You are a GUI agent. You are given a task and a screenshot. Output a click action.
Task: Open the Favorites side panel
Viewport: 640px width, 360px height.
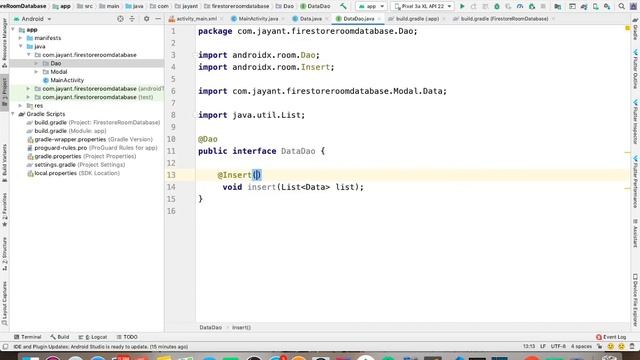[4, 210]
